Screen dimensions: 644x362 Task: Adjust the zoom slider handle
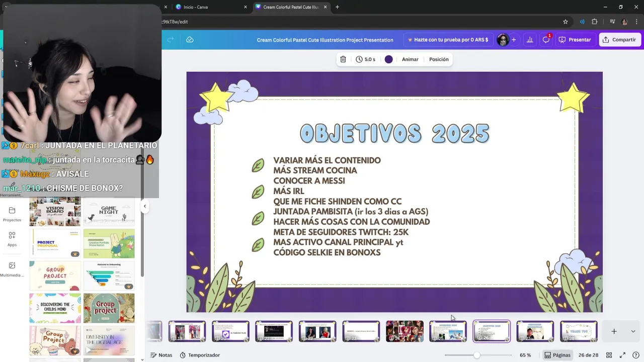(476, 355)
